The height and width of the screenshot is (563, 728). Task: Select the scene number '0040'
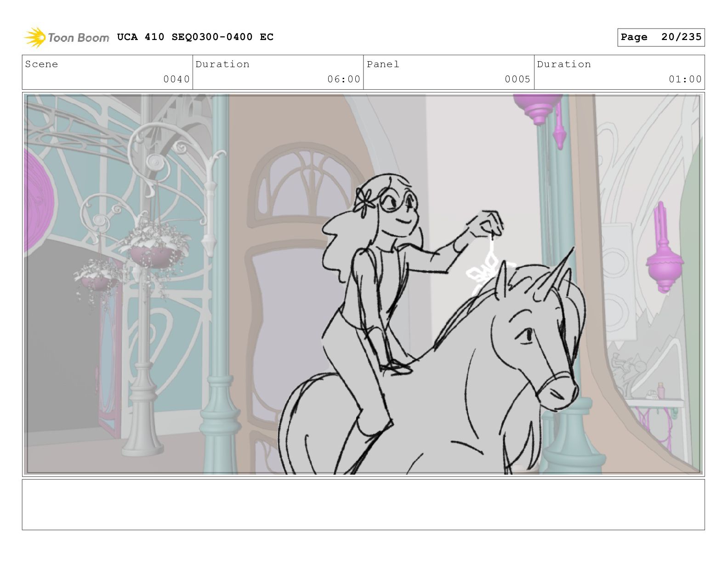(x=176, y=79)
